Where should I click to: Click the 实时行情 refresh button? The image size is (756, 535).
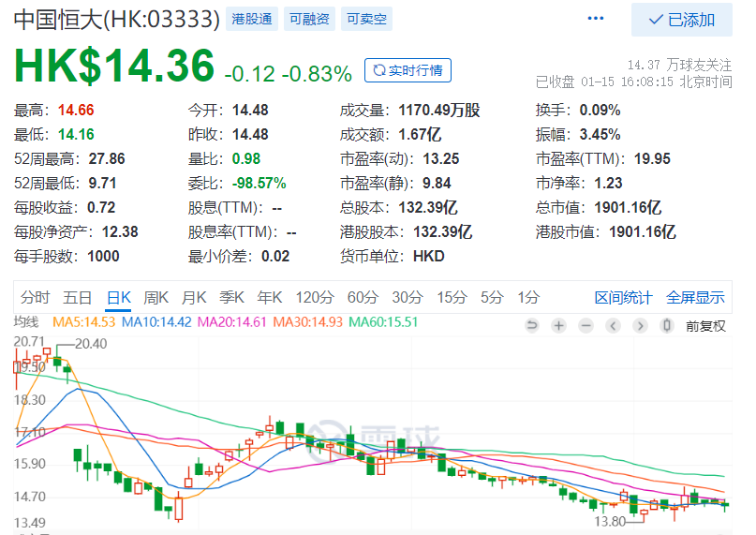coord(408,70)
